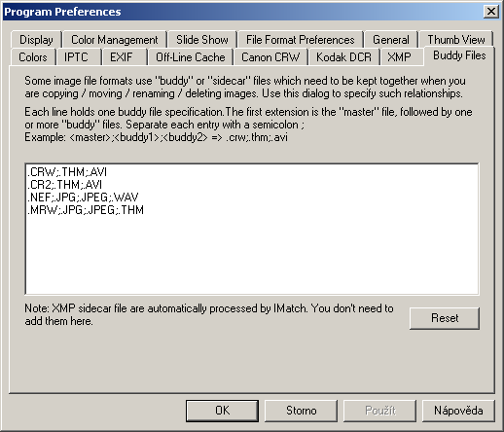Click the .NEF;.JPG;.JPEG;.WAV line

tap(83, 198)
